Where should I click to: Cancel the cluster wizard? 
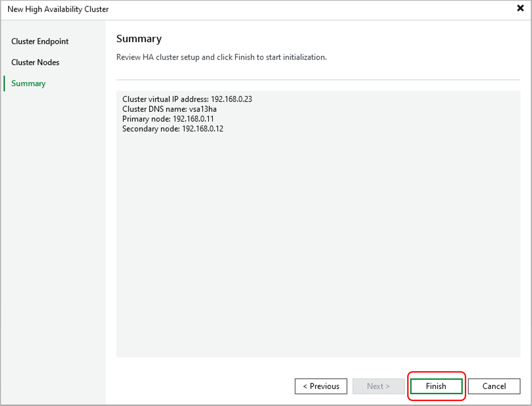(x=494, y=386)
